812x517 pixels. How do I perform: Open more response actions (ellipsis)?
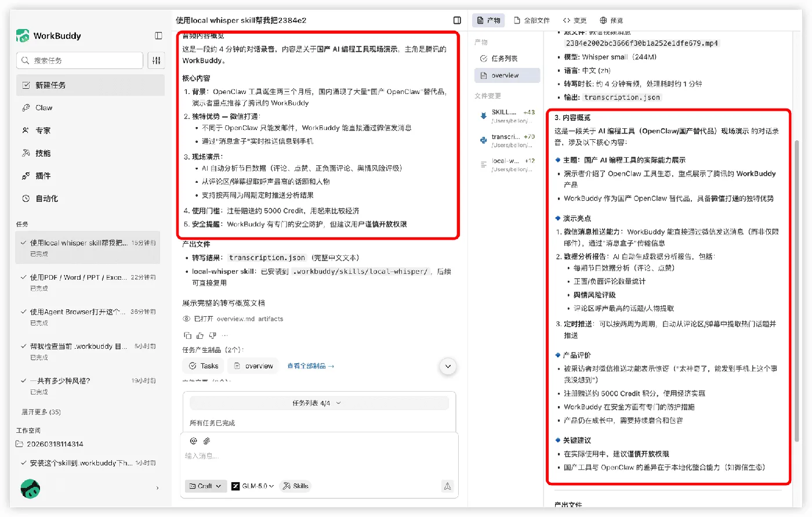tap(224, 335)
